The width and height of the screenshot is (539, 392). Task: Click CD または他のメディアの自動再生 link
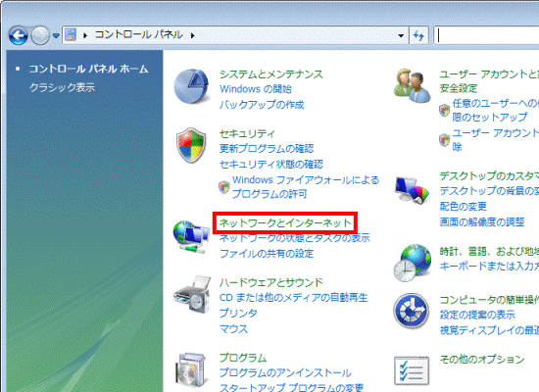click(x=293, y=298)
